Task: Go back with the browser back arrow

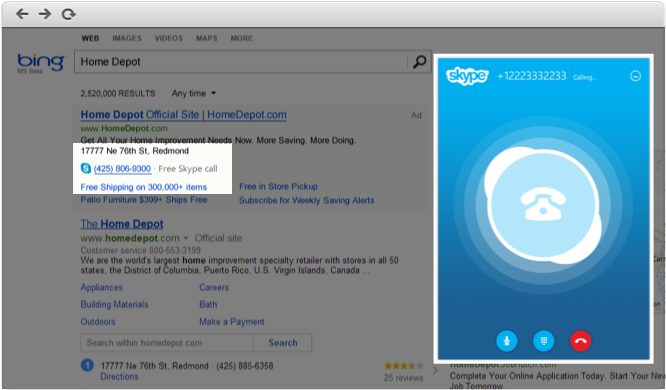Action: [22, 14]
